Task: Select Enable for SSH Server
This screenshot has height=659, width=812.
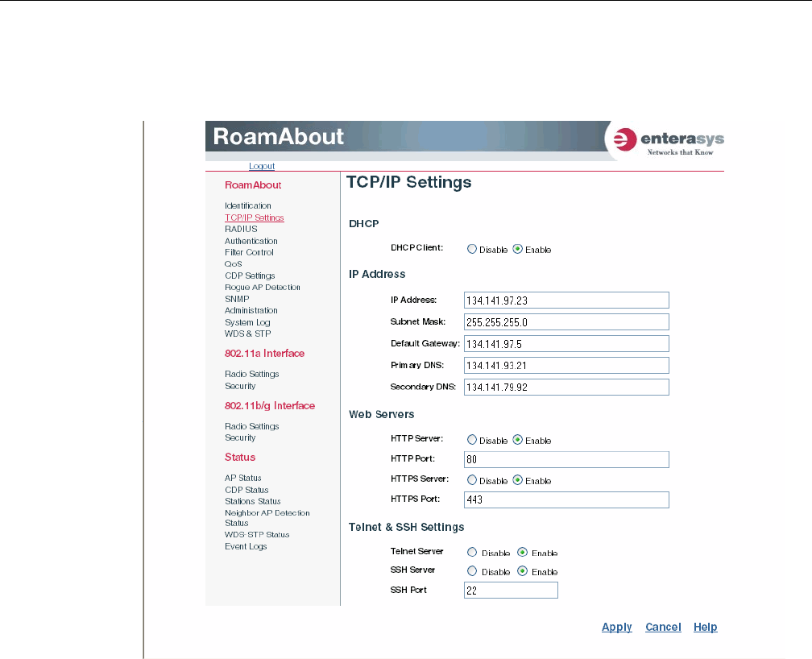Action: tap(523, 571)
